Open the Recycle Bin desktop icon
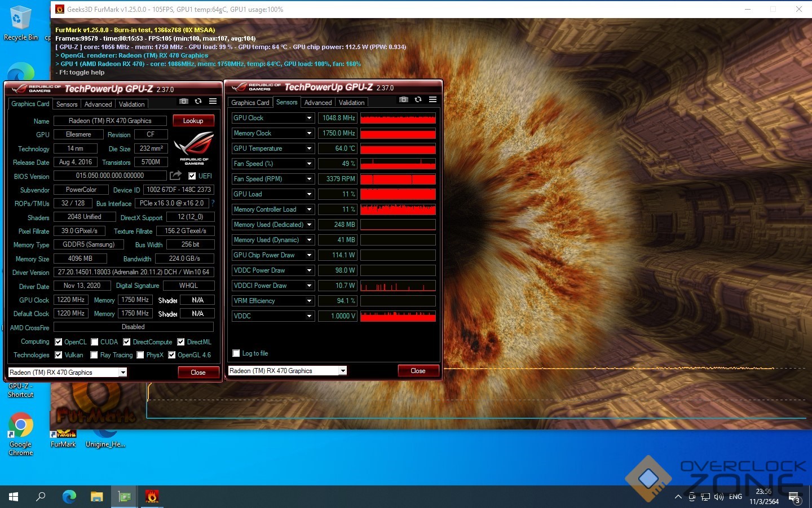 pyautogui.click(x=21, y=24)
